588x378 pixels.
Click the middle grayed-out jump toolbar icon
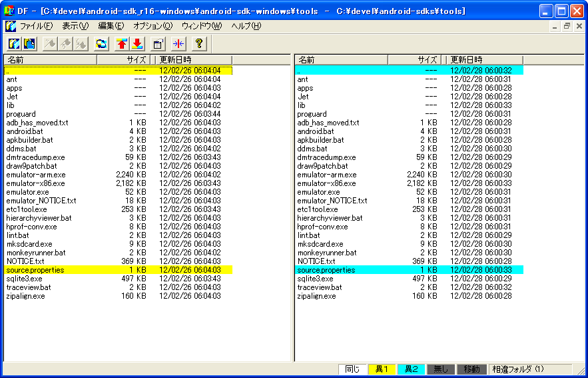pos(65,44)
